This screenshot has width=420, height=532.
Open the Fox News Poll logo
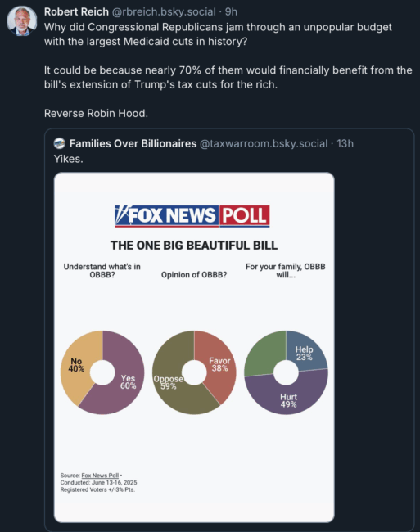[192, 216]
